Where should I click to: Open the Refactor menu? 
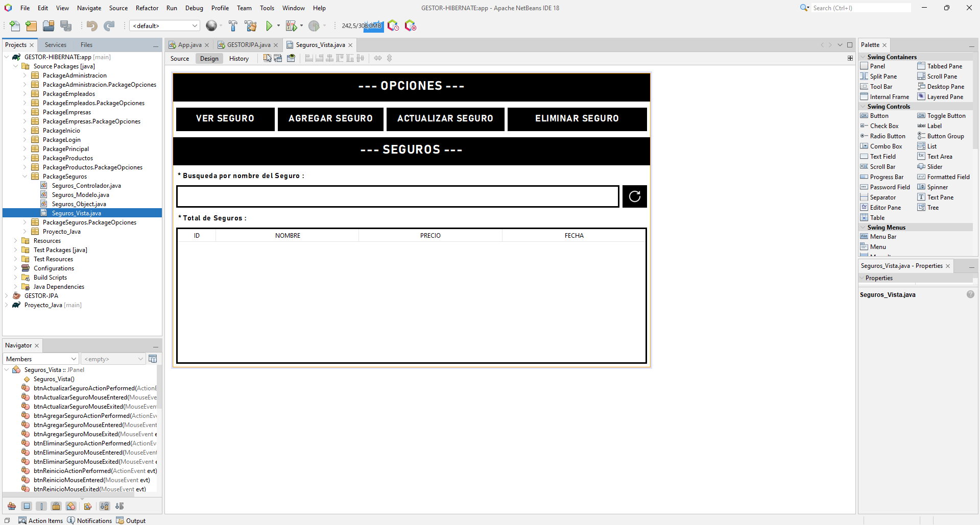[x=147, y=8]
